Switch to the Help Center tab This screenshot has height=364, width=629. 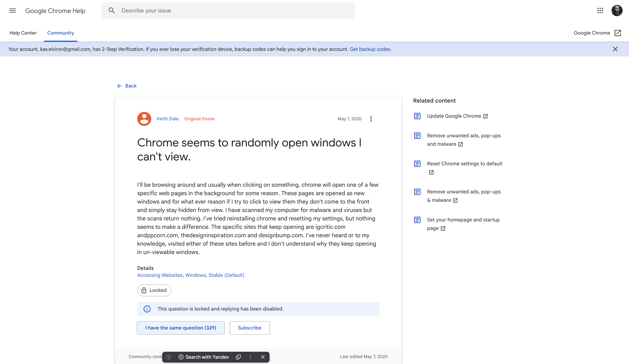click(23, 33)
